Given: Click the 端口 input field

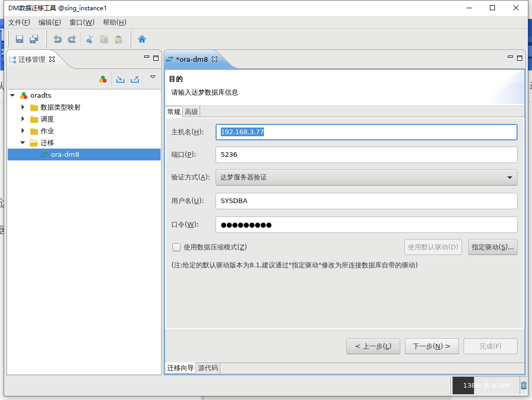Looking at the screenshot, I should (366, 155).
